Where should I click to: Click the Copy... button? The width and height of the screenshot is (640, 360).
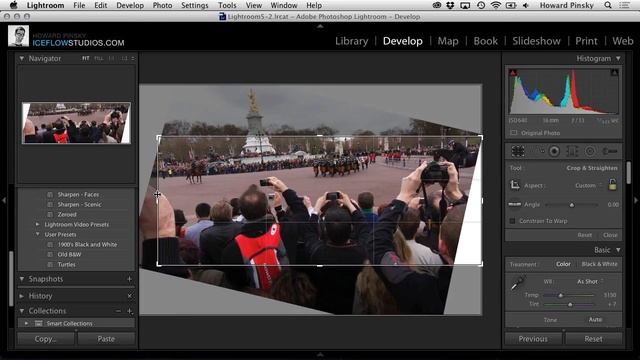46,339
